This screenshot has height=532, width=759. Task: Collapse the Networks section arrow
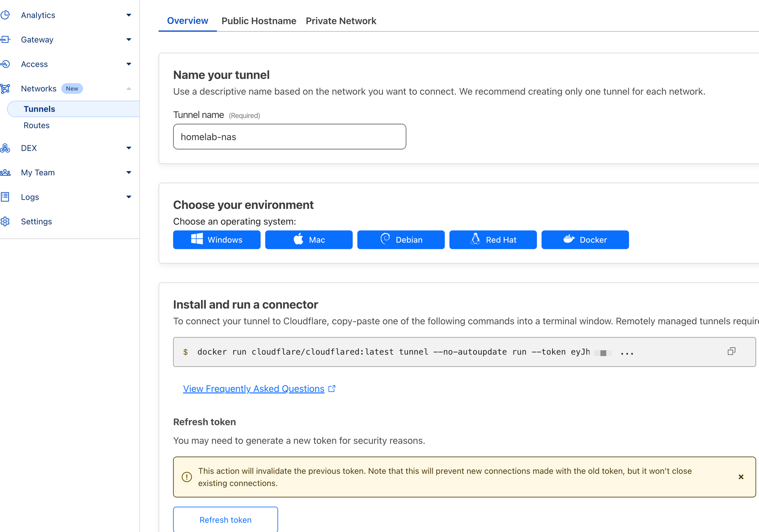[129, 88]
